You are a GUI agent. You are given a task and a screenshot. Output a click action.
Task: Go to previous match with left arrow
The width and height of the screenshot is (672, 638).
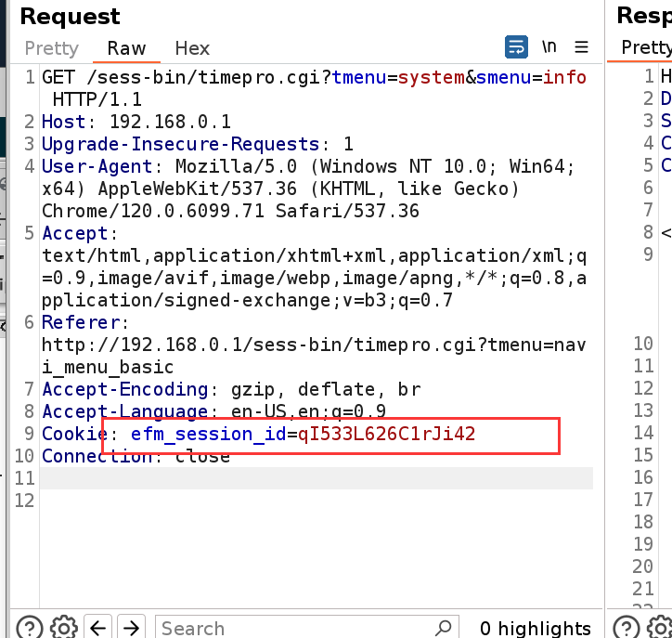pos(97,627)
